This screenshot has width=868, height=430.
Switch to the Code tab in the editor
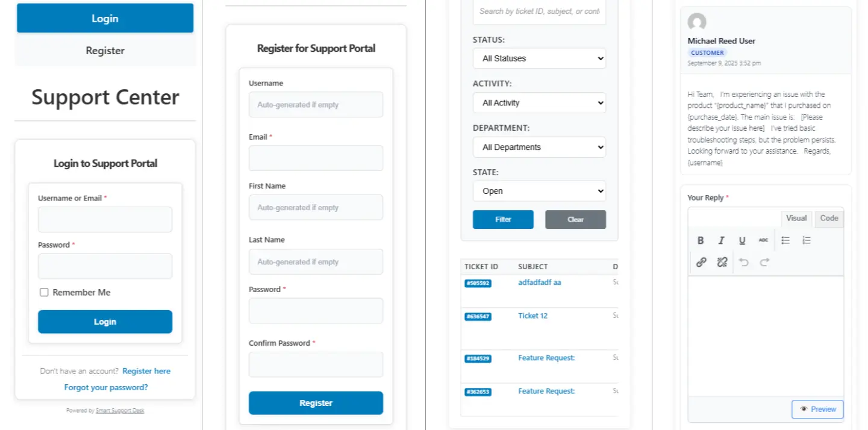(829, 219)
